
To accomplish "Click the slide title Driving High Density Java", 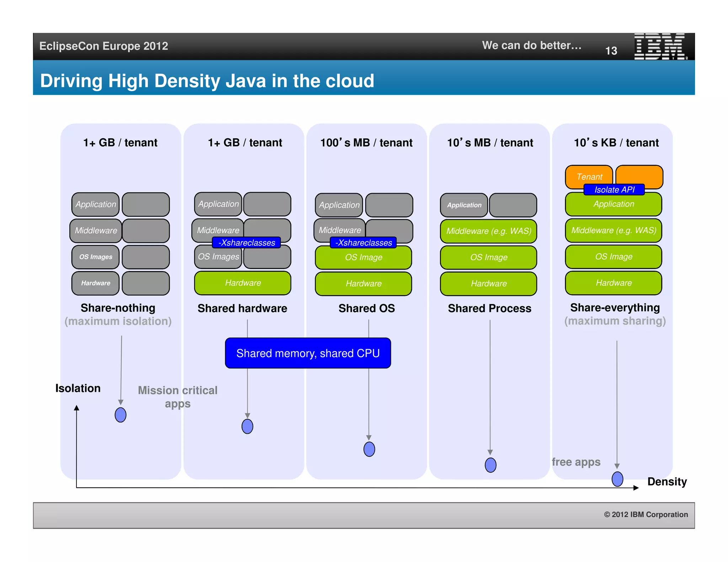I will pos(207,81).
